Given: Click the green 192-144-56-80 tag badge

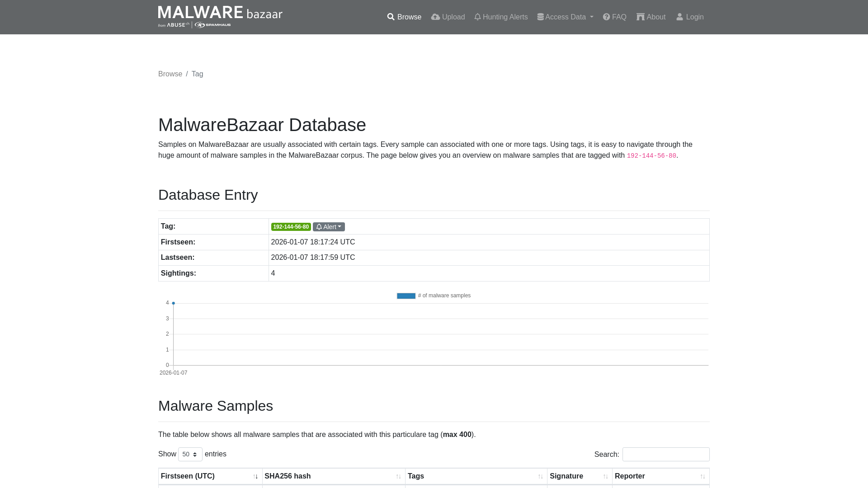Looking at the screenshot, I should 291,227.
